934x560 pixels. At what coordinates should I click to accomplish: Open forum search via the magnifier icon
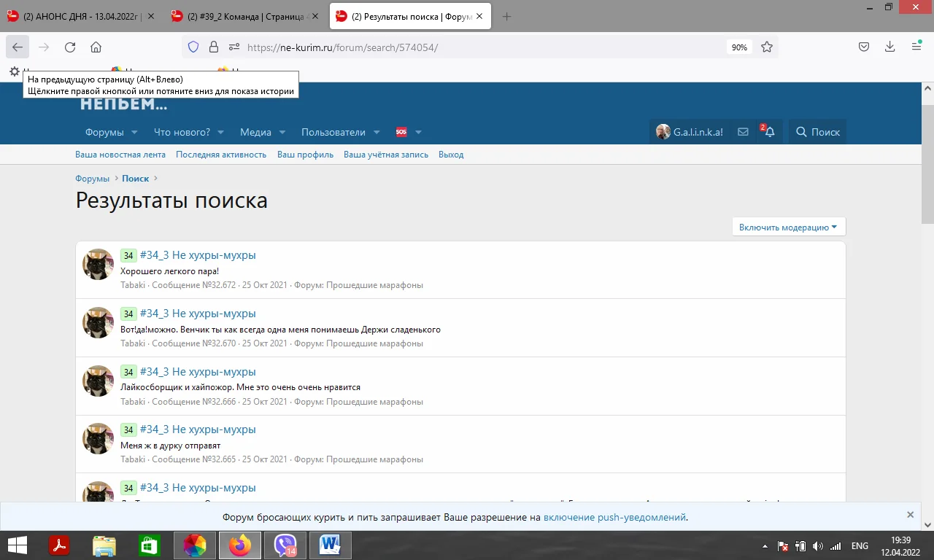pyautogui.click(x=817, y=132)
